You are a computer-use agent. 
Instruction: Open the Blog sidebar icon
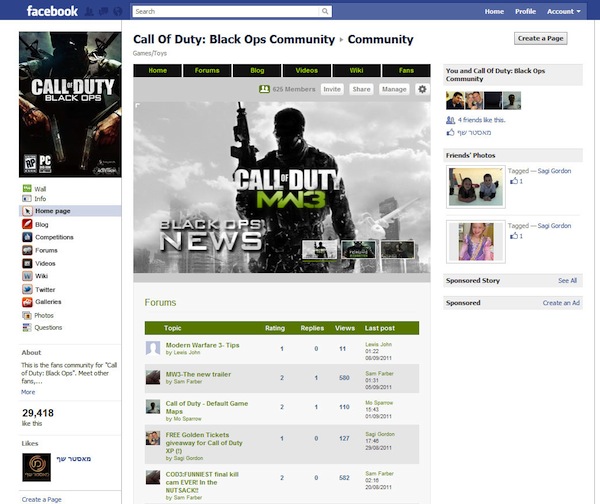tap(27, 224)
